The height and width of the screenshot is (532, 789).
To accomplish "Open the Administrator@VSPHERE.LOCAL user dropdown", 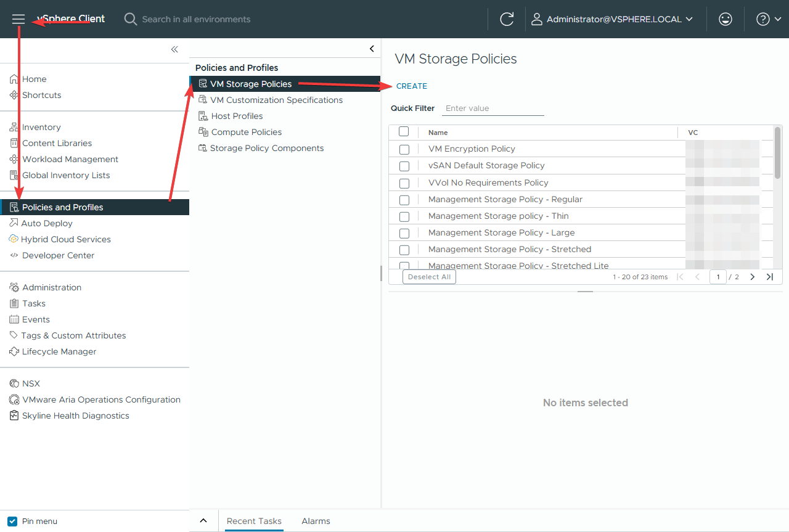I will click(612, 19).
